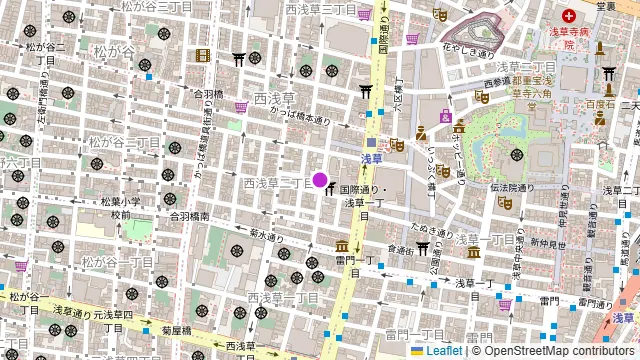Click the 松葉小学校前 label

tap(121, 208)
